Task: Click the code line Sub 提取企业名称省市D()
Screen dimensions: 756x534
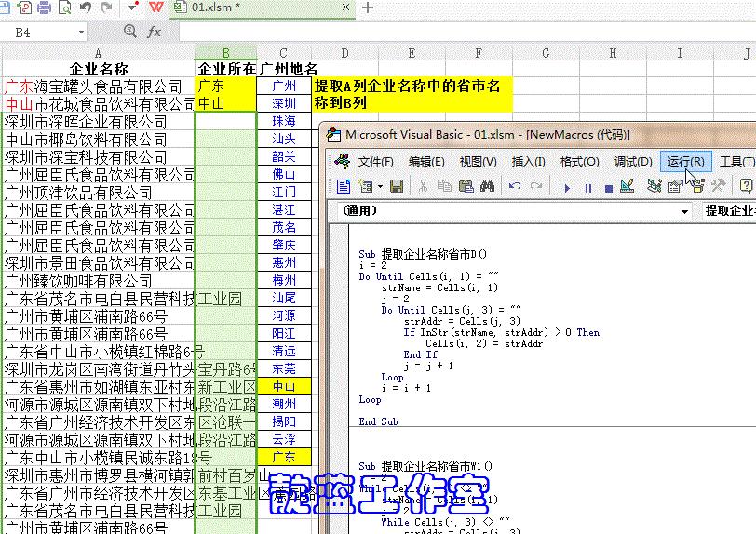Action: click(423, 255)
